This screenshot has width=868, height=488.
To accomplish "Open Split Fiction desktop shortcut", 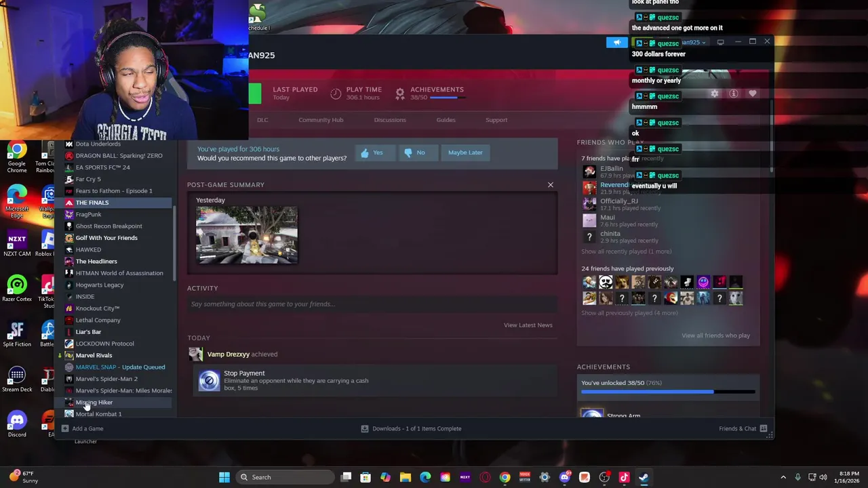I will [17, 333].
